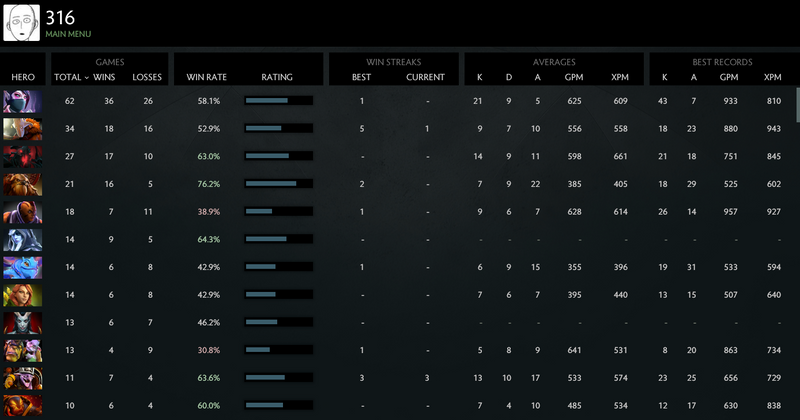Click the Templar Assassin hero portrait
Screen dimensions: 800x420
pos(22,101)
